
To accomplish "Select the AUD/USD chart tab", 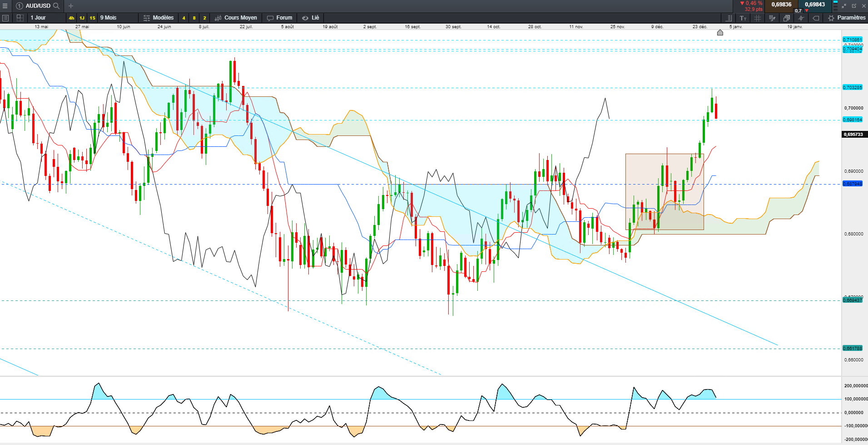I will tap(38, 6).
